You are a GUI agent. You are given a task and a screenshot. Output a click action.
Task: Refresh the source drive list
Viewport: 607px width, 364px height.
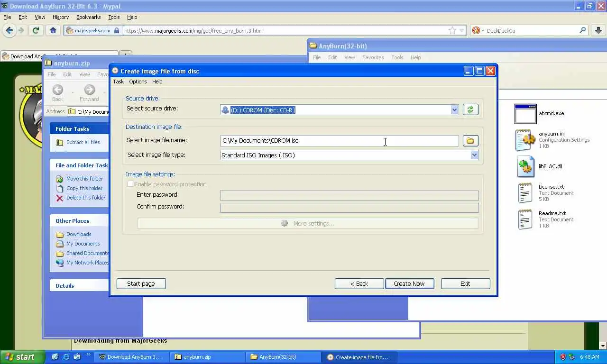[x=470, y=109]
